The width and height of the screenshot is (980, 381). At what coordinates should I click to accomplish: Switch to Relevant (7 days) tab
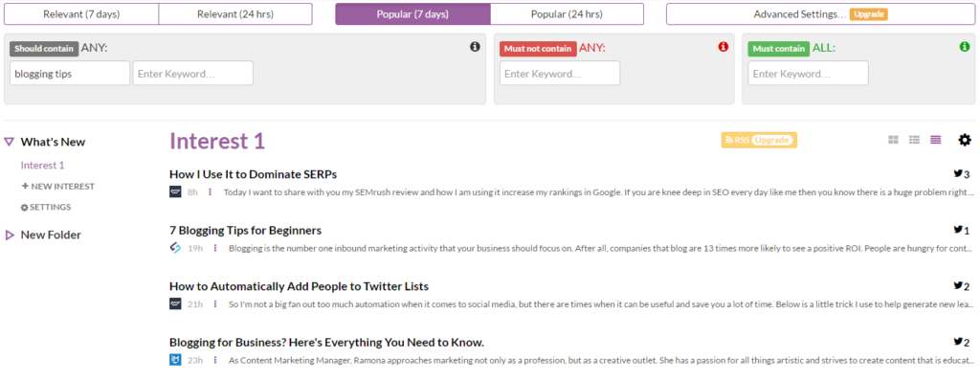coord(81,13)
